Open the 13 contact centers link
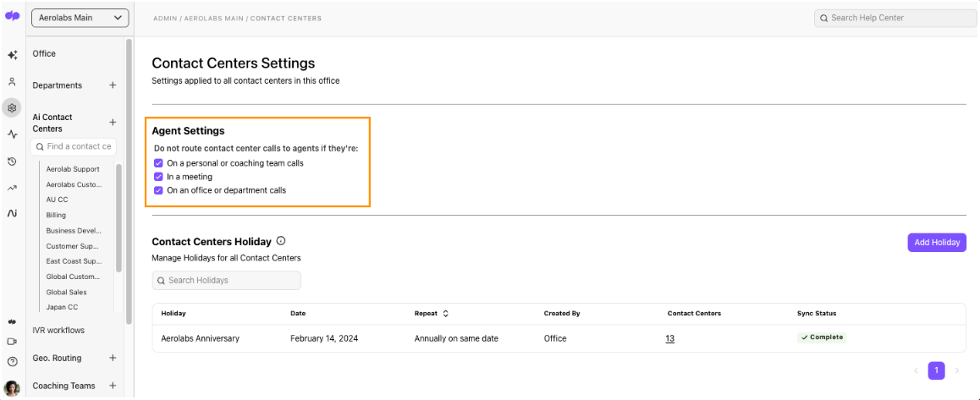The image size is (980, 400). tap(669, 339)
